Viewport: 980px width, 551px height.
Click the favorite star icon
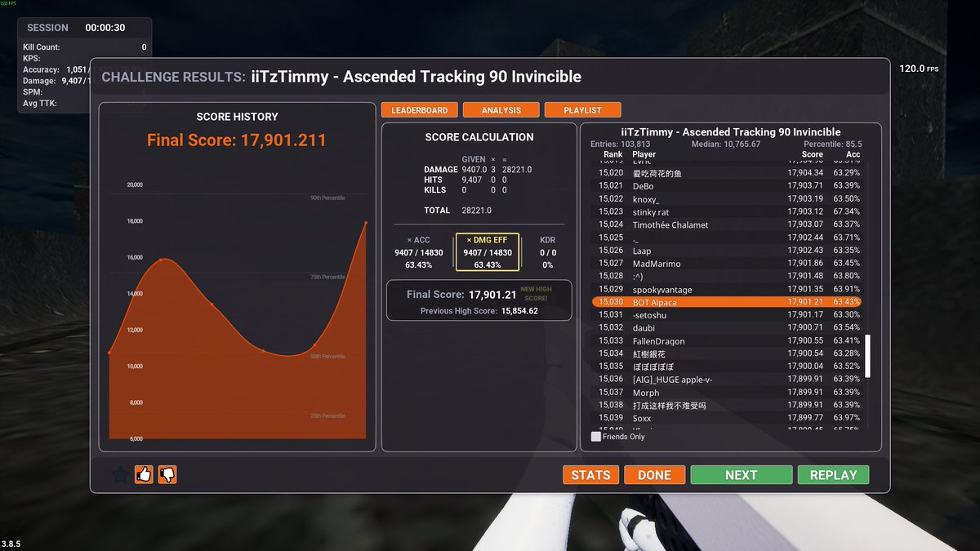coord(121,474)
